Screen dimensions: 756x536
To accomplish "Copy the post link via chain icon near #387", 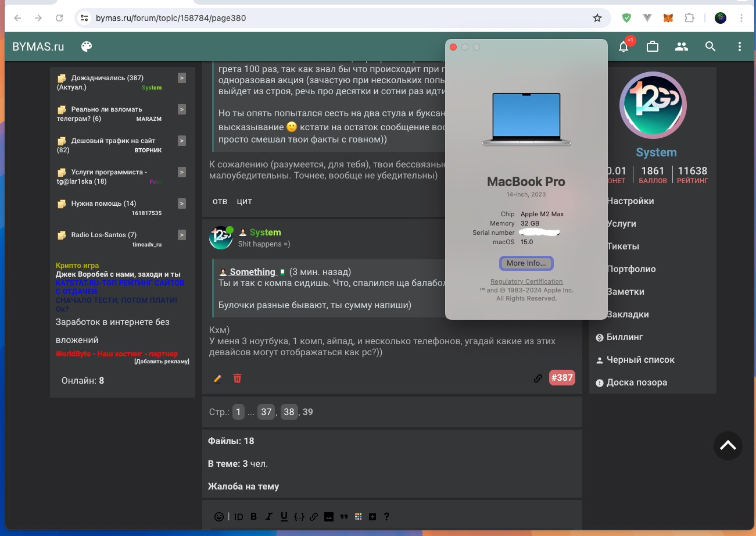I will click(x=538, y=378).
